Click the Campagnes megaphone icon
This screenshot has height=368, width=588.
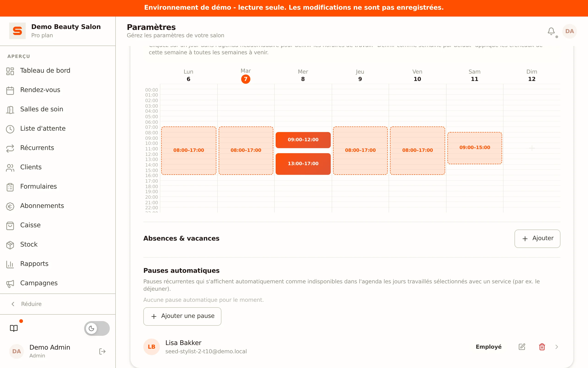[x=10, y=284]
